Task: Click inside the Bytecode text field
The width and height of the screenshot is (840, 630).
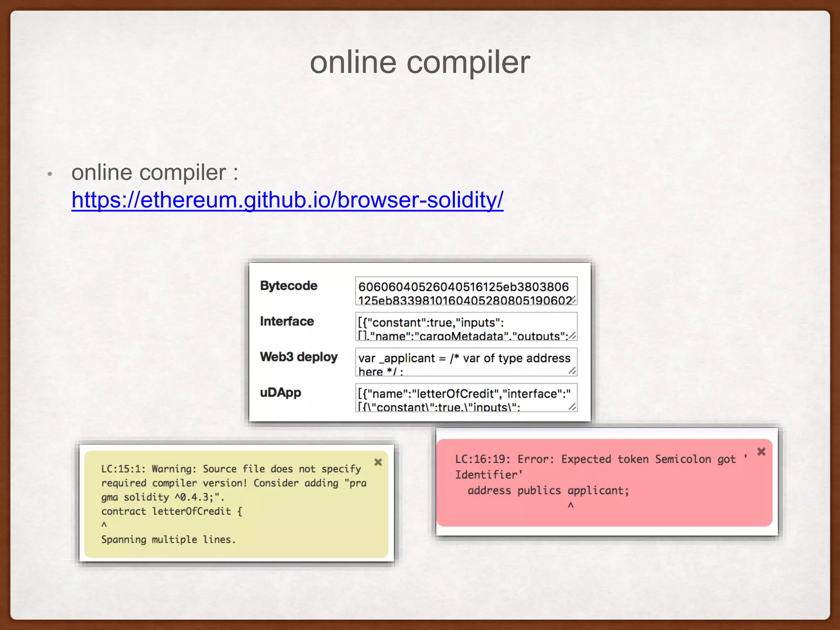Action: pos(463,291)
